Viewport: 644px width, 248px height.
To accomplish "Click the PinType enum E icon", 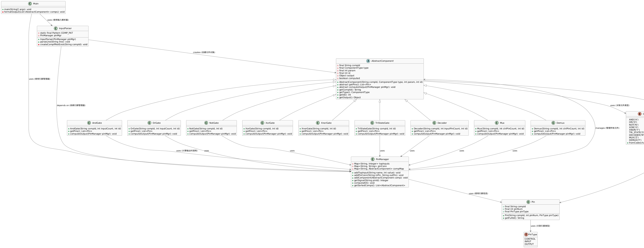I will point(526,234).
